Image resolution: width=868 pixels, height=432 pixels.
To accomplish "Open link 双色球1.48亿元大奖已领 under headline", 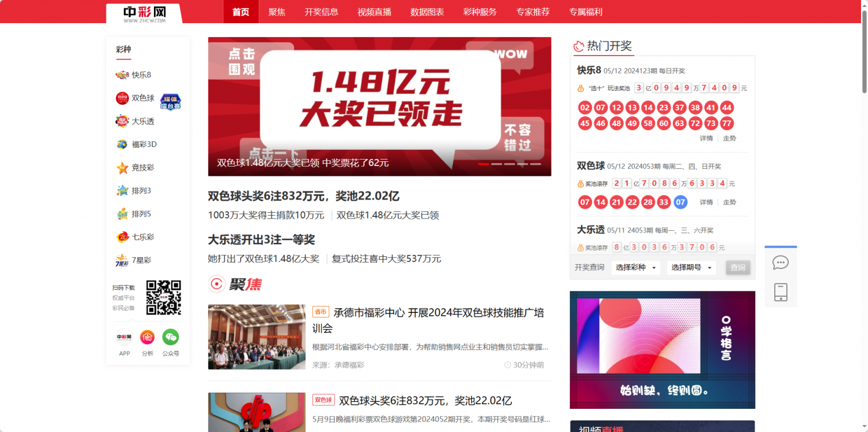I will tap(388, 215).
